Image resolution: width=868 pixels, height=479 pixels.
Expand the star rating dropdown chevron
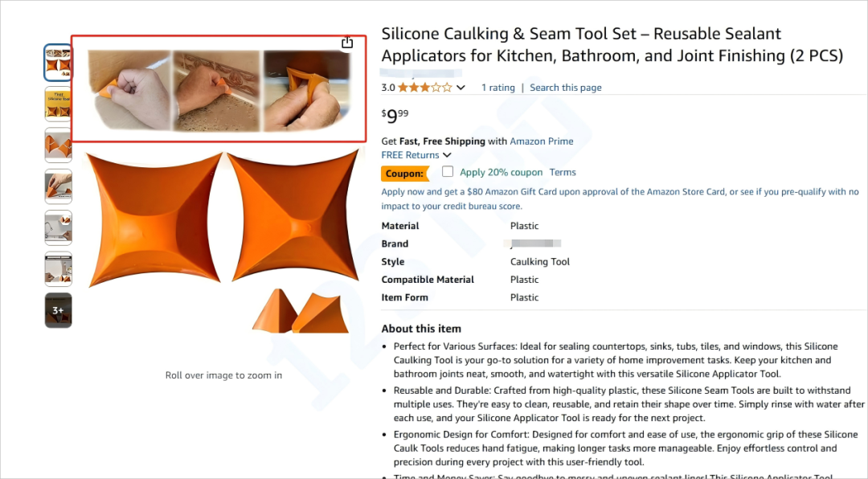461,88
